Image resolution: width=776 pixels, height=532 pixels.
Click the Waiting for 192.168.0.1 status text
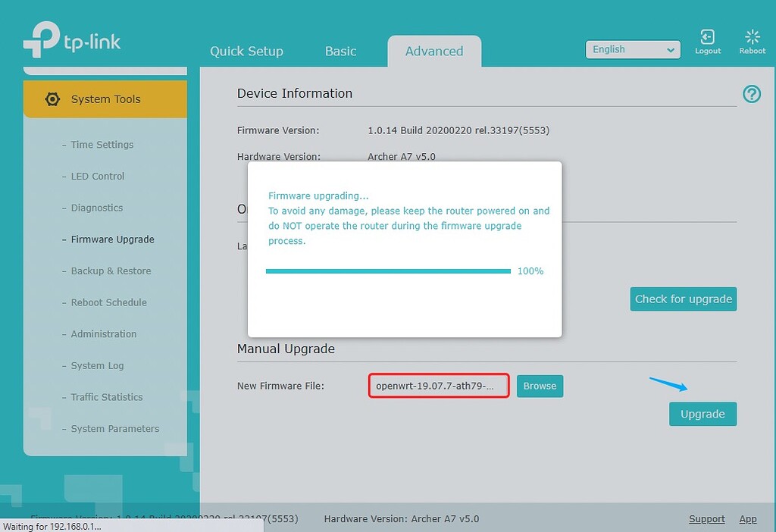tap(52, 526)
